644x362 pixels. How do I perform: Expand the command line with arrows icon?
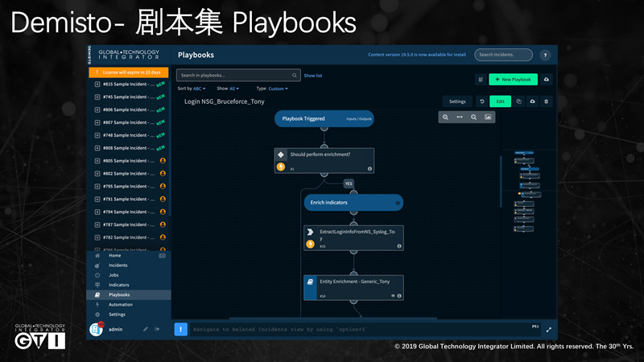(x=549, y=330)
